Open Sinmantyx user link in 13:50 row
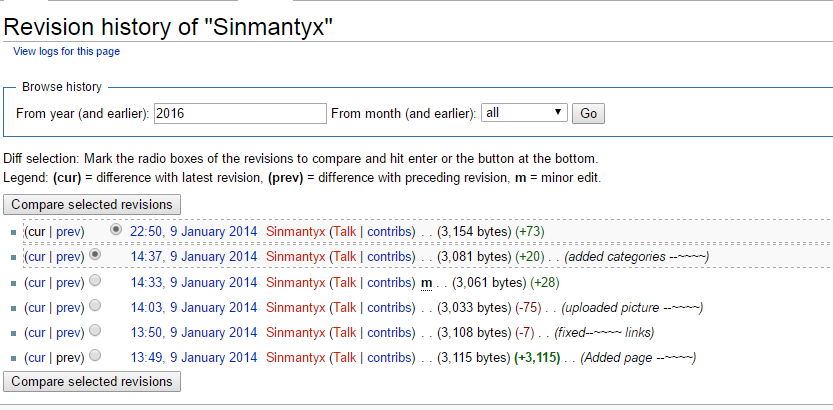833x410 pixels. tap(295, 332)
